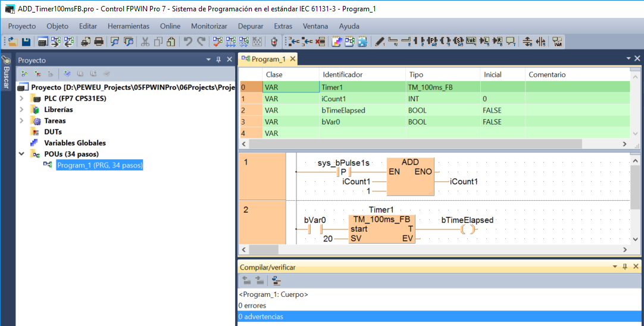The image size is (644, 326).
Task: Click the variable table horizontal scrollbar
Action: tap(415, 144)
